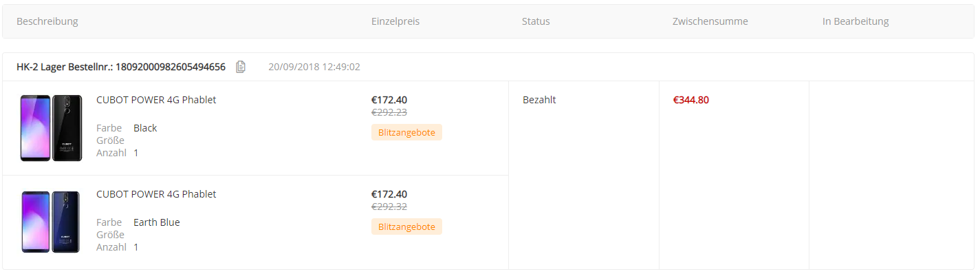Click the Farbe Earth Blue color label

coord(138,222)
